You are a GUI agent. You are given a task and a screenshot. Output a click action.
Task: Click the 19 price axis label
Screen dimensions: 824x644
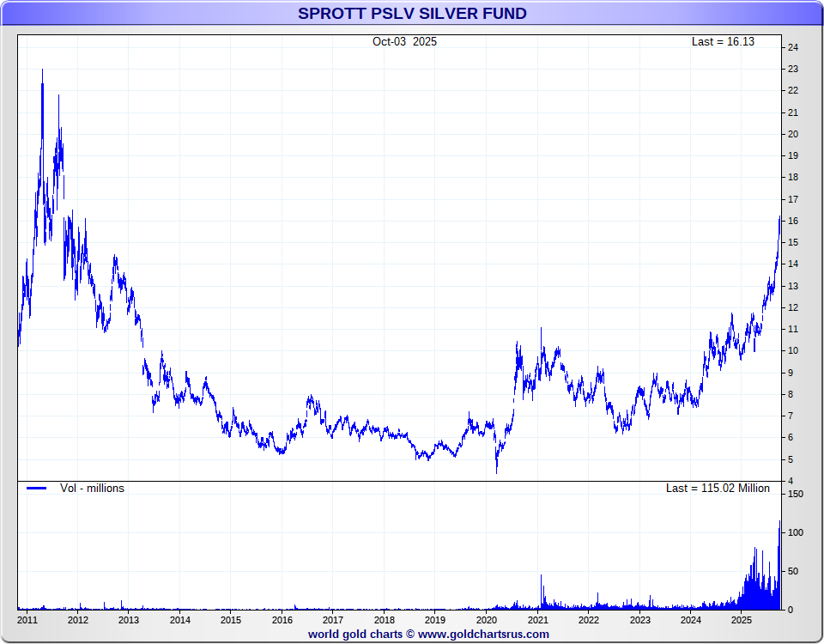pos(793,155)
